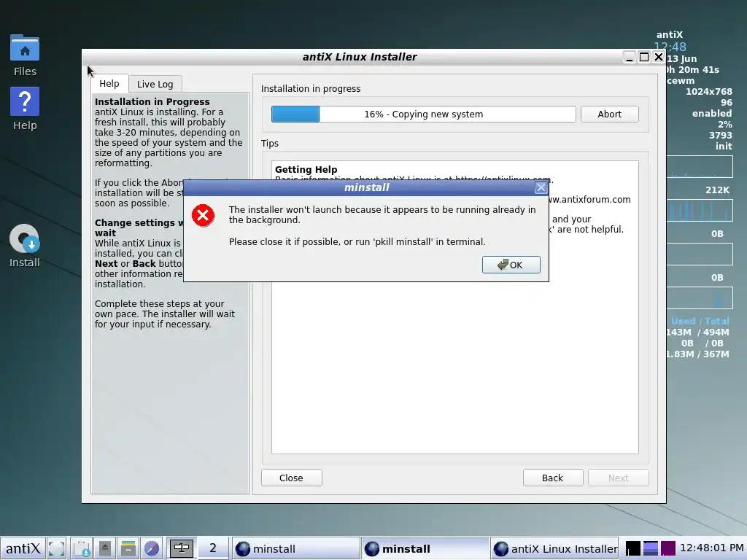Open the Files desktop icon
This screenshot has width=747, height=560.
coord(25,55)
